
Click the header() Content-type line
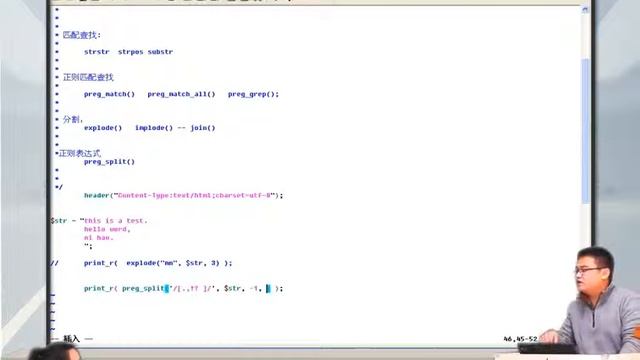pos(183,196)
